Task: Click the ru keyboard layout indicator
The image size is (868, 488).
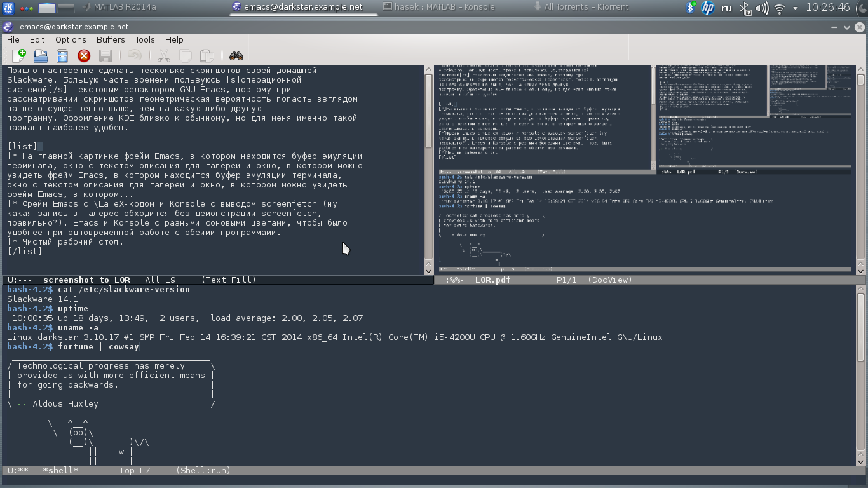Action: [727, 8]
